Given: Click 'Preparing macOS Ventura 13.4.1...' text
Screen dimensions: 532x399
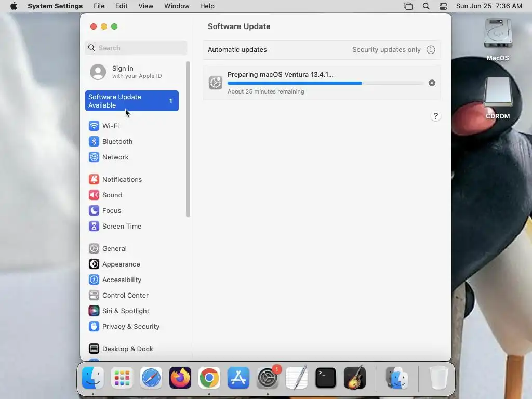Looking at the screenshot, I should (280, 75).
